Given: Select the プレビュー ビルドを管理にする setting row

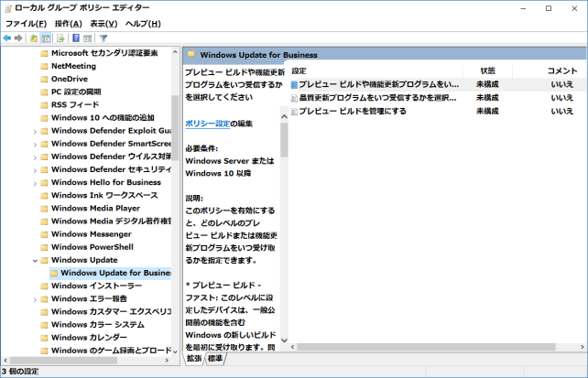Looking at the screenshot, I should [438, 112].
